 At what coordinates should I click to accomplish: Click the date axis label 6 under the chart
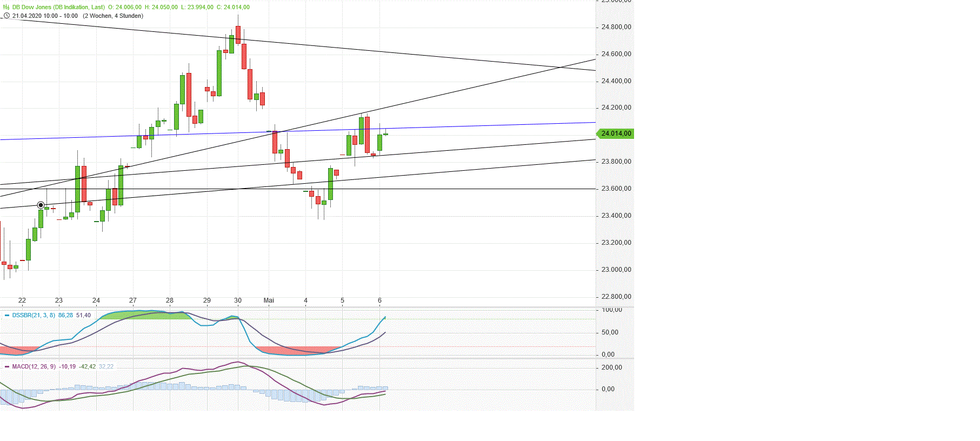pyautogui.click(x=380, y=300)
